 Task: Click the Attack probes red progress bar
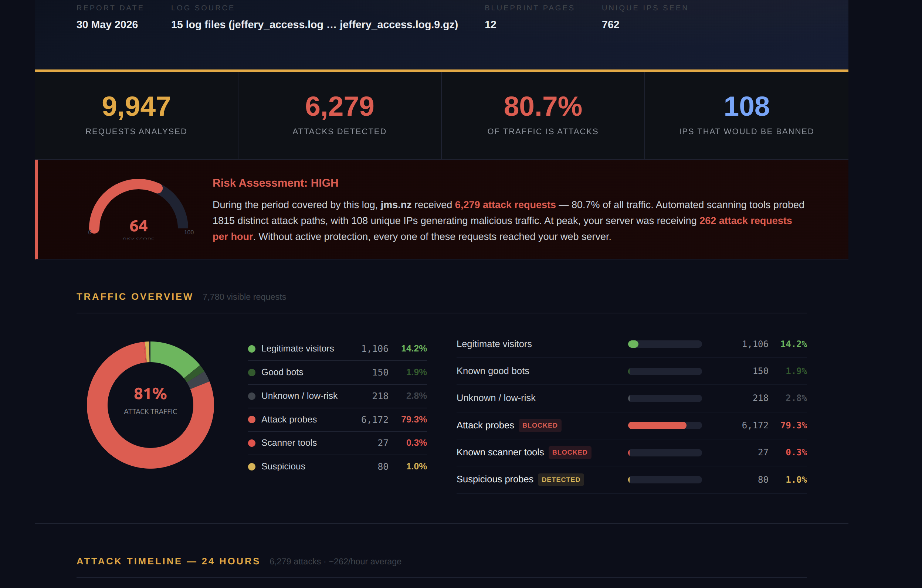665,425
